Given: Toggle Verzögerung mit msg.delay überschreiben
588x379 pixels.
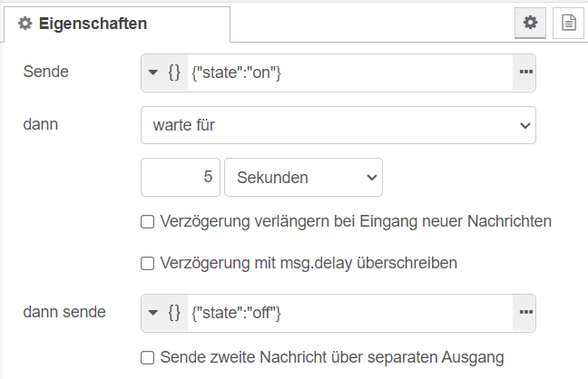Looking at the screenshot, I should (x=147, y=264).
